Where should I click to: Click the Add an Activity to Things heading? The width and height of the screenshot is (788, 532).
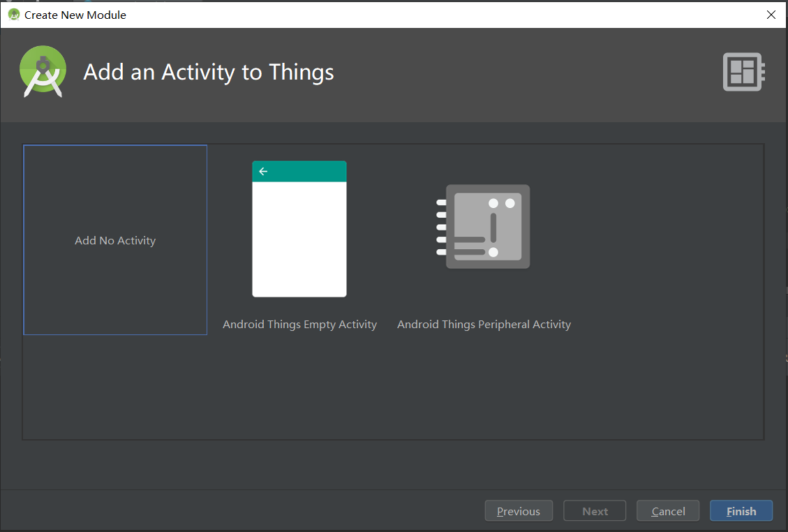[x=209, y=72]
